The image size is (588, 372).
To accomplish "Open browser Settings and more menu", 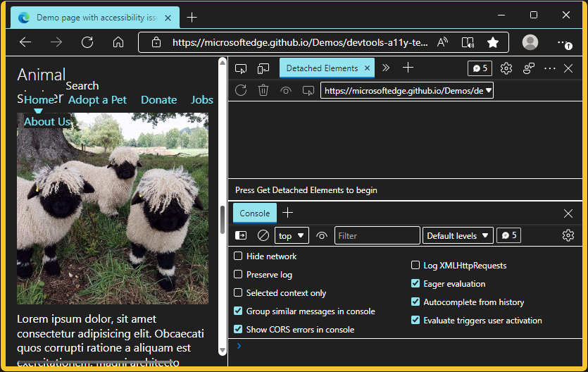I will (564, 43).
